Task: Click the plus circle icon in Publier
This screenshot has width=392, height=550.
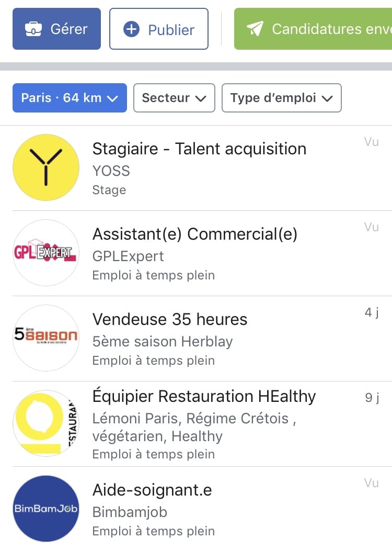Action: pyautogui.click(x=131, y=29)
